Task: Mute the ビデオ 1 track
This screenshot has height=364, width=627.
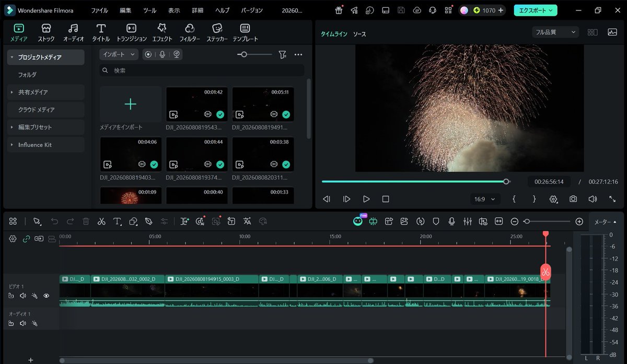Action: 23,296
